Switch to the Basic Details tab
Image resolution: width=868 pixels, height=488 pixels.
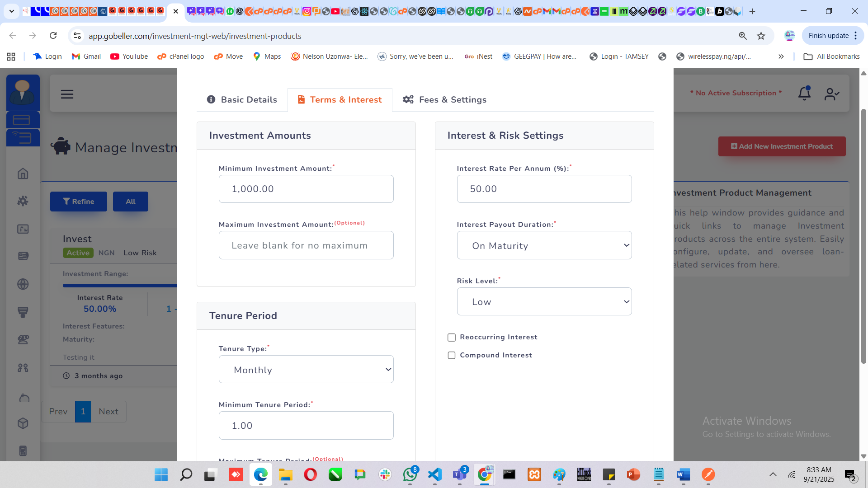242,100
